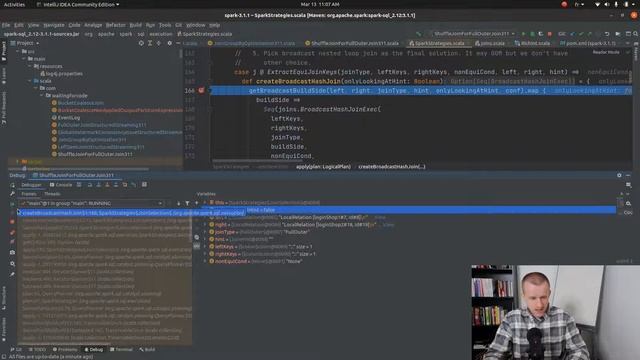640x360 pixels.
Task: Click Search Everywhere magnifier icon
Action: [636, 33]
